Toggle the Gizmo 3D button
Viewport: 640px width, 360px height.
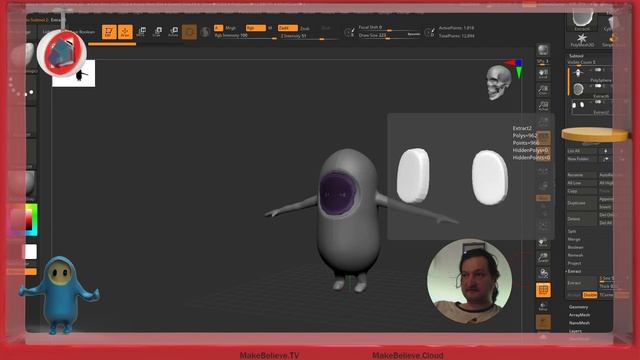click(x=189, y=32)
